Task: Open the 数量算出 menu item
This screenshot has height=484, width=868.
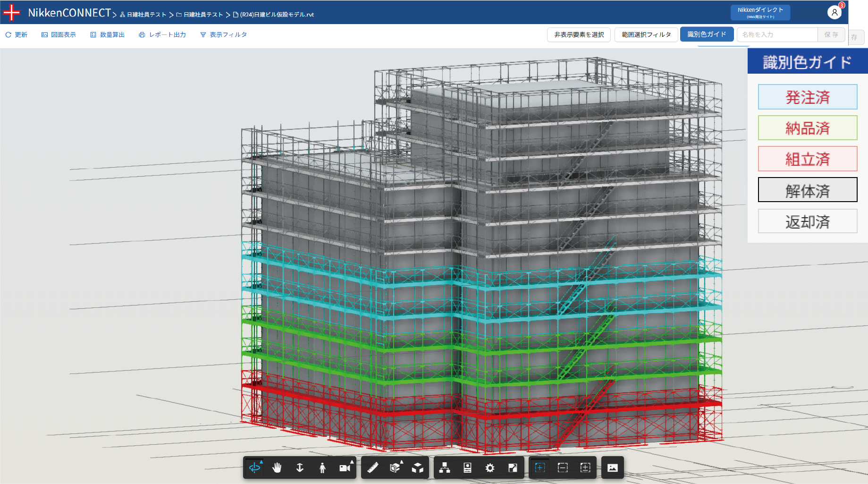Action: 108,35
